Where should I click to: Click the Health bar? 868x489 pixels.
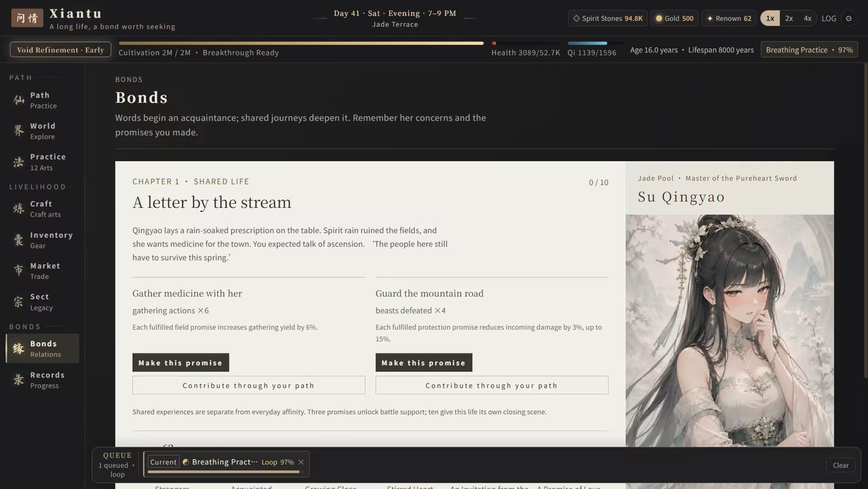click(526, 43)
